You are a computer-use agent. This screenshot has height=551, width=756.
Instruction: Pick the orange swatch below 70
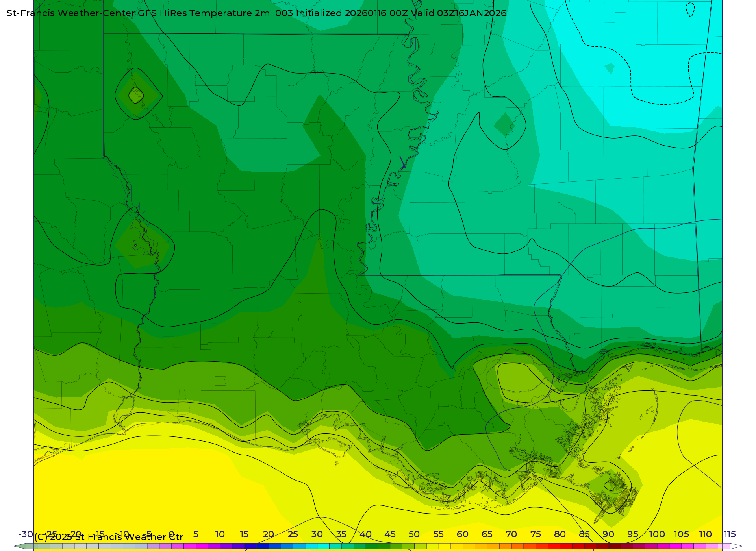coord(506,546)
